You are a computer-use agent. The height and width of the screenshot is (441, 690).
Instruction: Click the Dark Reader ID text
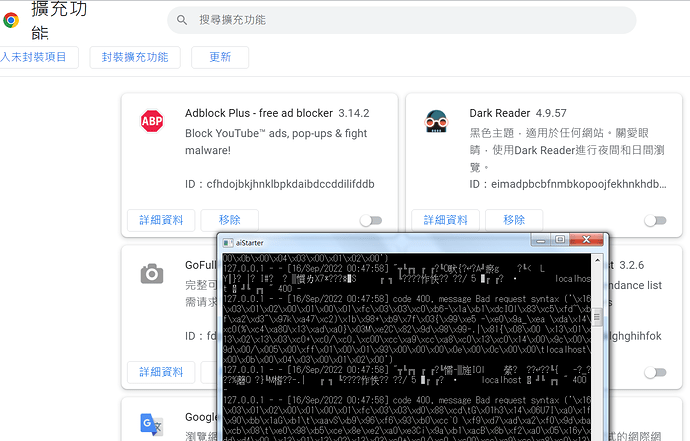pyautogui.click(x=568, y=184)
